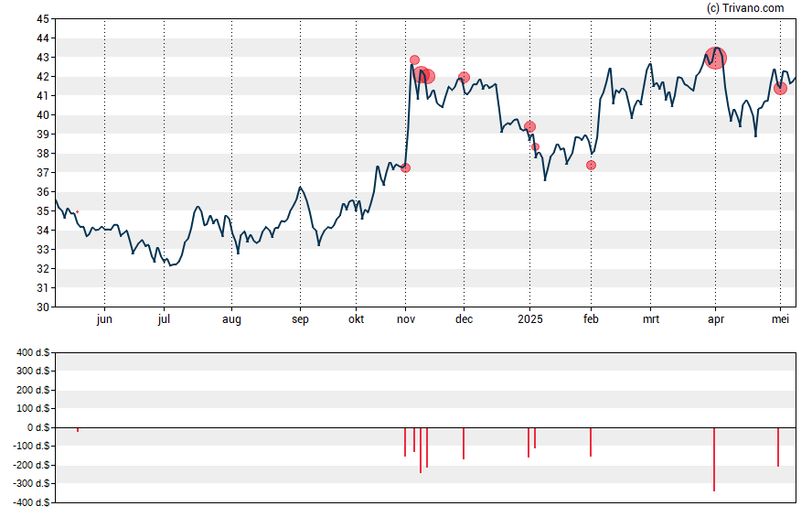Select the small red circle near 38 in January
The image size is (812, 517).
pos(536,147)
